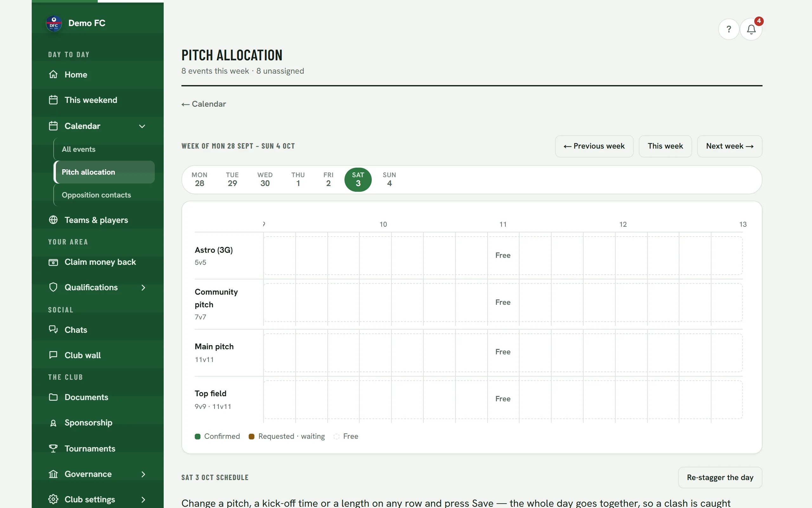Screen dimensions: 812x508
Task: Click the 11 hour timeline marker
Action: (x=503, y=224)
